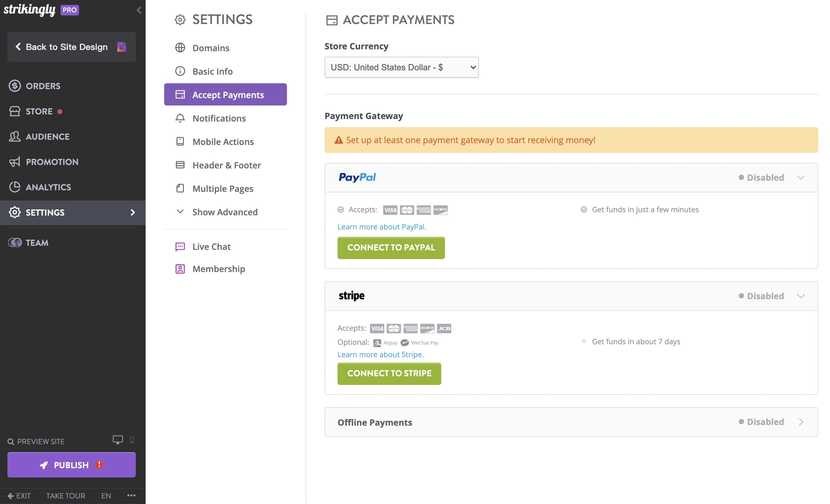
Task: Expand the PayPal Disabled section
Action: (x=801, y=177)
